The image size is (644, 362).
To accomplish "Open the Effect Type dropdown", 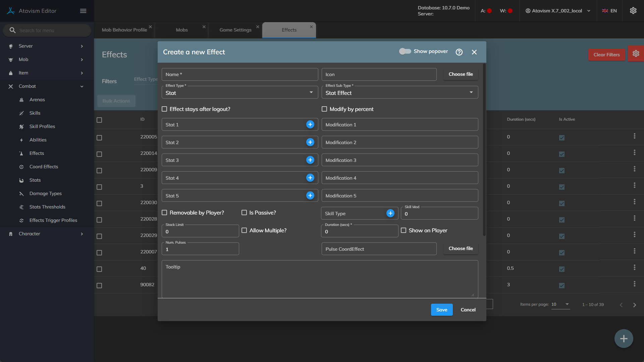I will point(239,93).
